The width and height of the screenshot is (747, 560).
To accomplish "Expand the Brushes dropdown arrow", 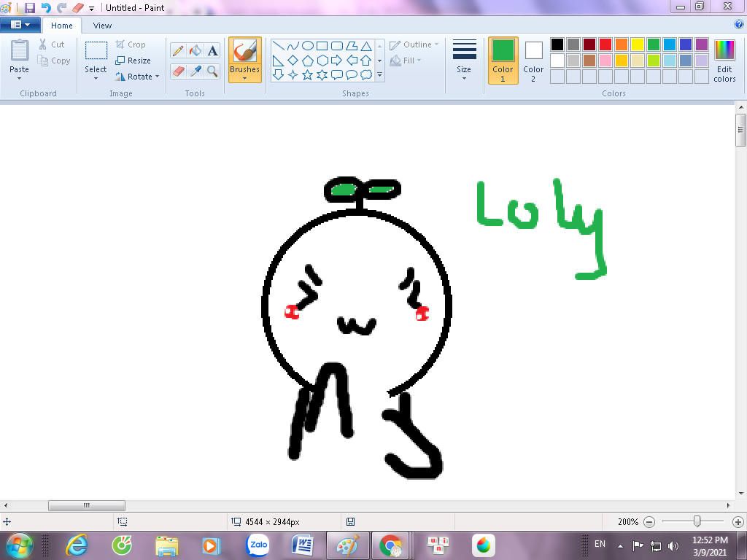I will [245, 79].
